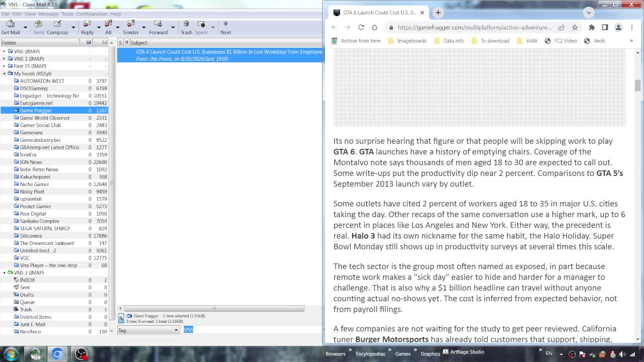Open the Archive from here bookmark
Screen dimensions: 644x362
click(x=356, y=41)
